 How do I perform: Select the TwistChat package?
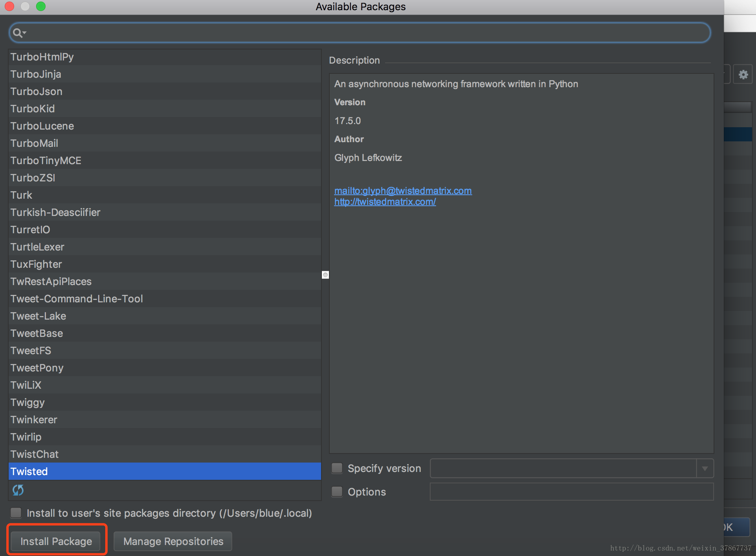coord(165,454)
